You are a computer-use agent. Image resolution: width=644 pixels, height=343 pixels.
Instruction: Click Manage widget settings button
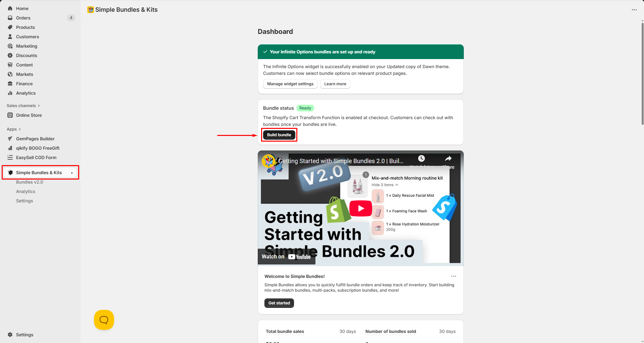[290, 84]
